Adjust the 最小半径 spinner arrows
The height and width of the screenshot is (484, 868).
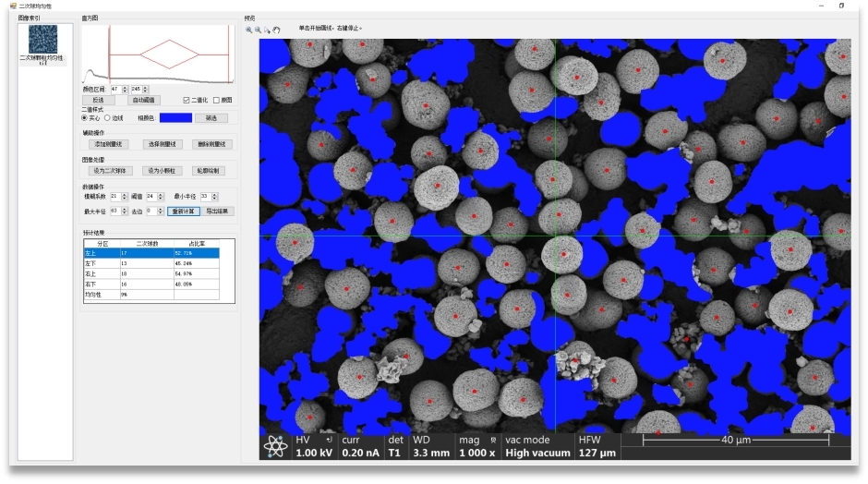tap(216, 196)
